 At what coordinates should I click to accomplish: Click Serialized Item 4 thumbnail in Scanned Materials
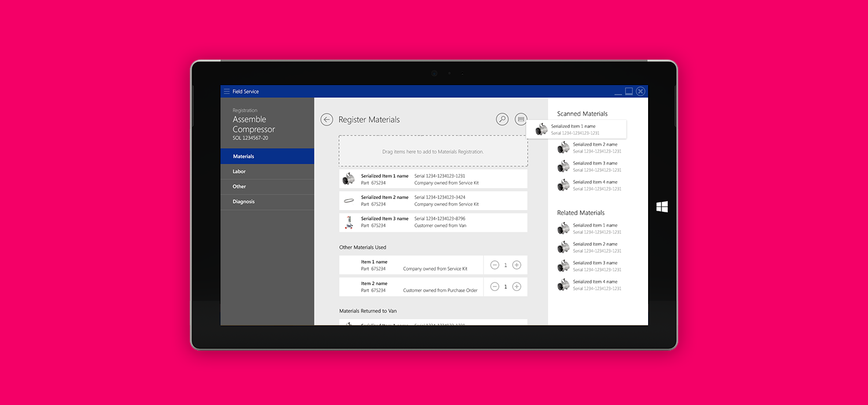(563, 185)
